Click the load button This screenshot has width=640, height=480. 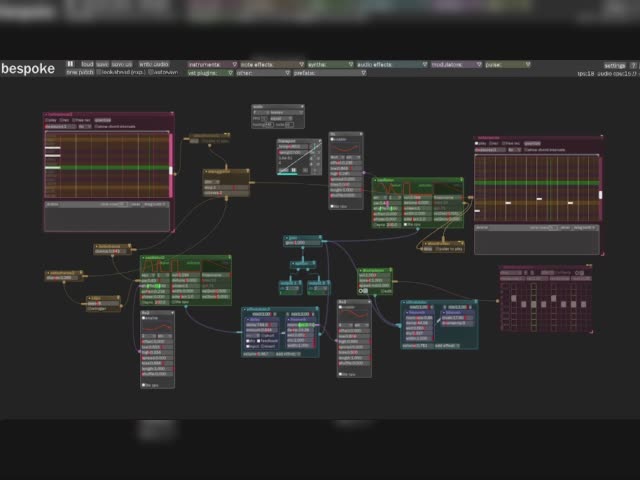(87, 64)
